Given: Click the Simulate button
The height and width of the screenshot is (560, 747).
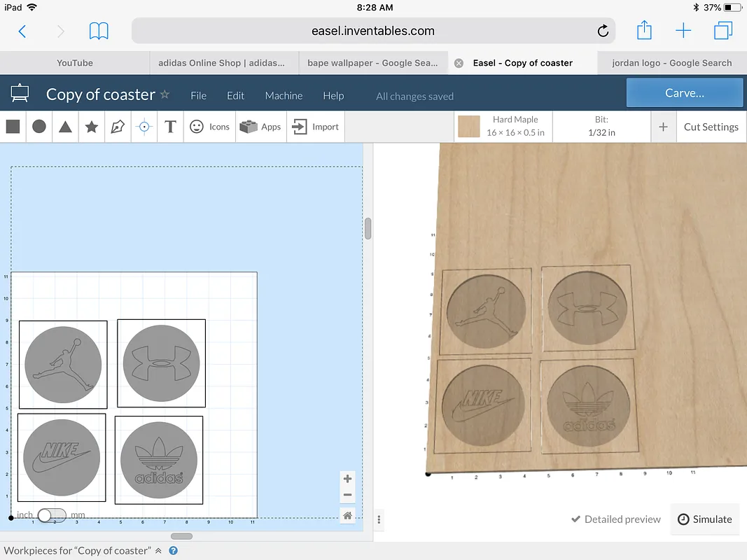Looking at the screenshot, I should pyautogui.click(x=705, y=519).
